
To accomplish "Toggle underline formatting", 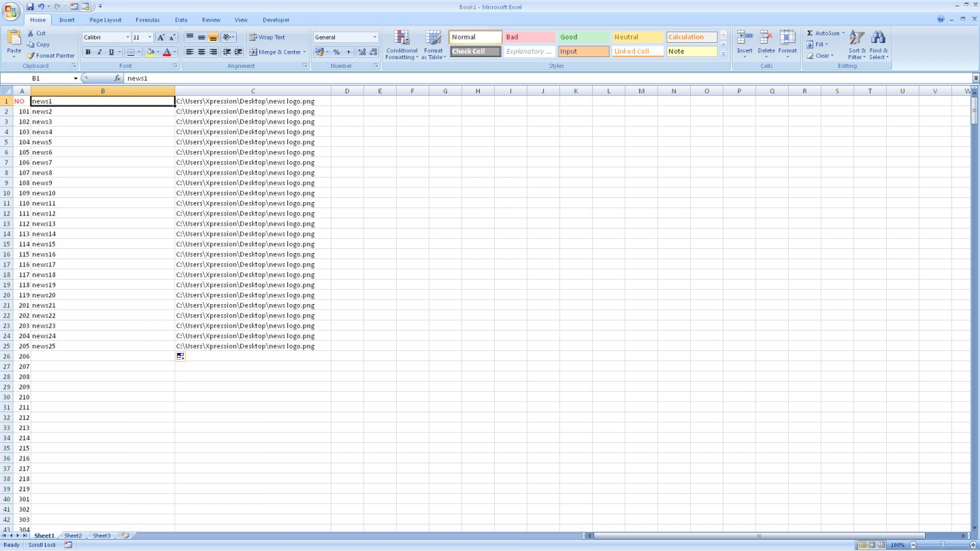I will (111, 52).
